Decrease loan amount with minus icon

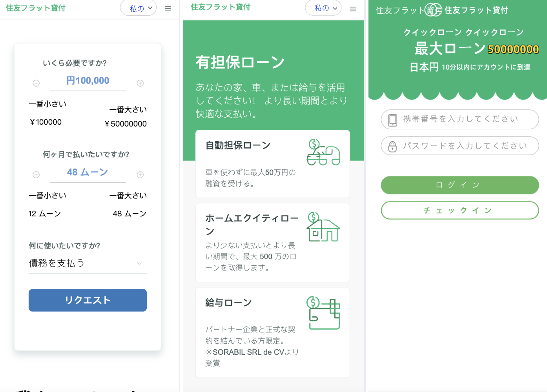pos(36,83)
